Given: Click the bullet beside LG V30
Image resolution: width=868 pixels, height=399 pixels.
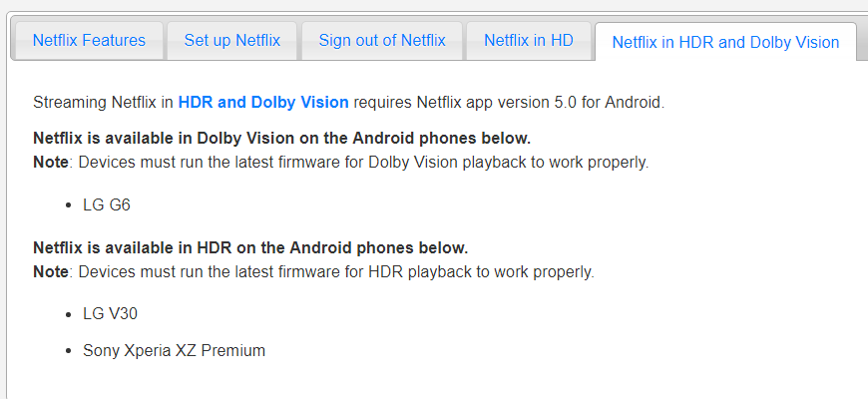Looking at the screenshot, I should tap(69, 314).
